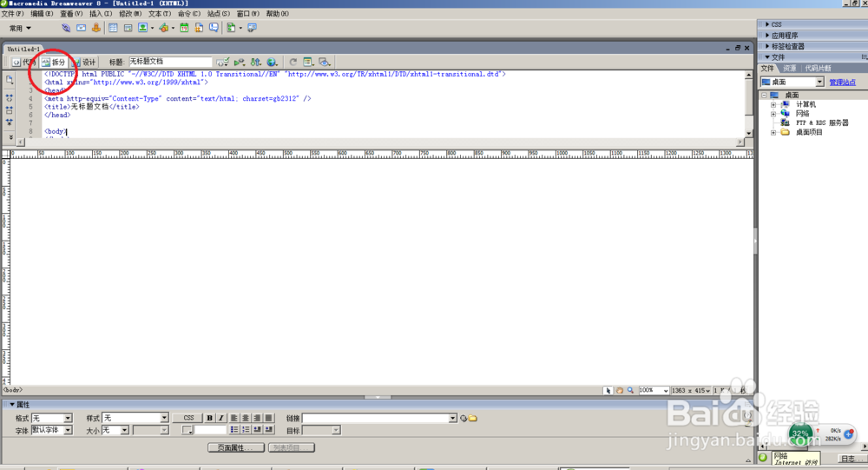Open the file management icon

pyautogui.click(x=255, y=62)
